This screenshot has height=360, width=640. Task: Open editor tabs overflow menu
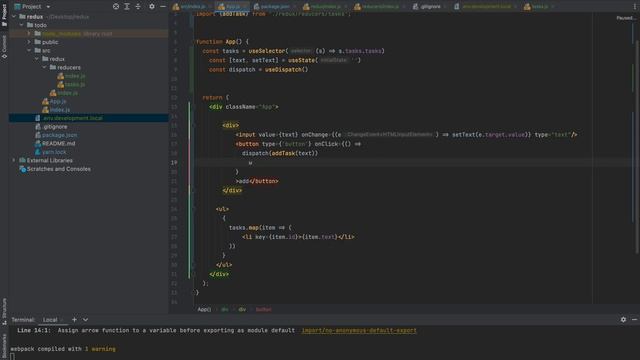(x=635, y=7)
